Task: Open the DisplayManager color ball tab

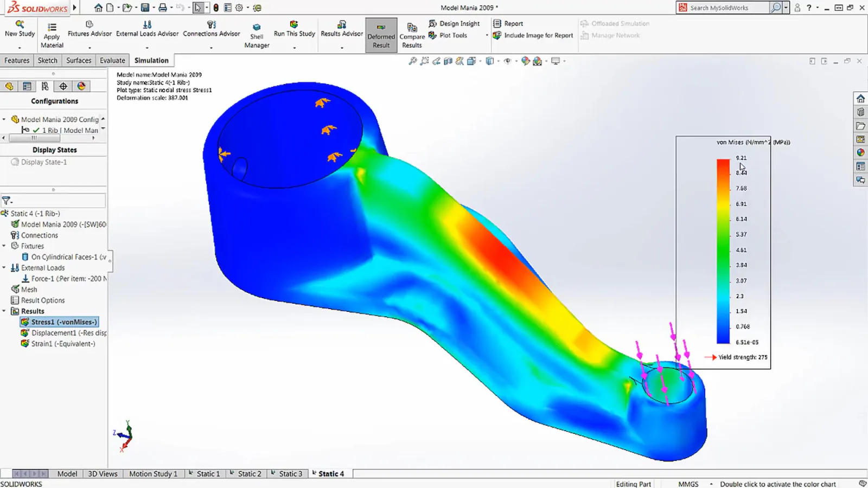Action: click(x=81, y=86)
